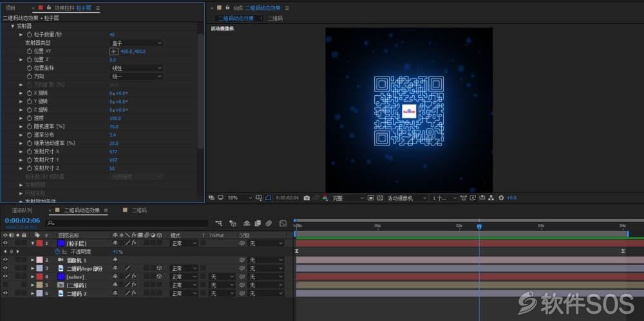Select the 二维码 tab in composition viewer
The width and height of the screenshot is (644, 321).
[275, 19]
